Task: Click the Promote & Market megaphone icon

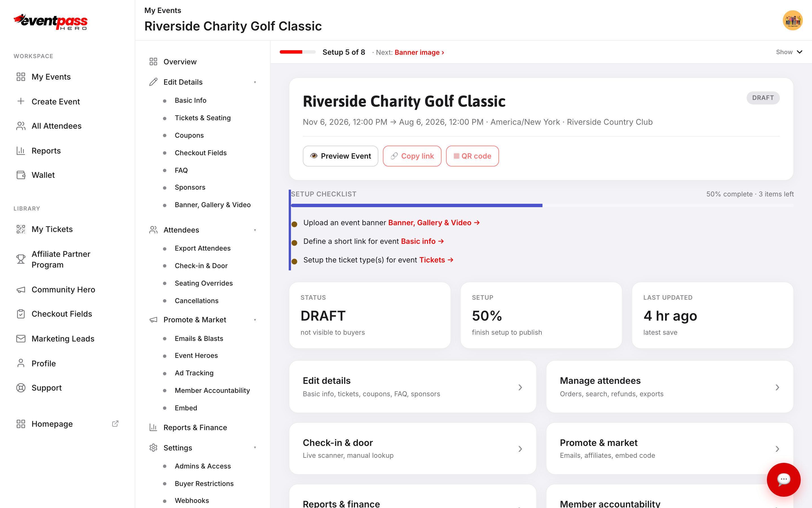Action: pyautogui.click(x=153, y=320)
